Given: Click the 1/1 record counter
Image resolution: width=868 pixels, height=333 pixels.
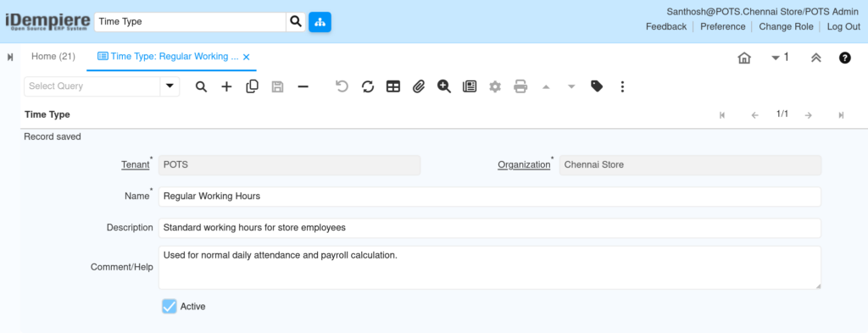Looking at the screenshot, I should click(x=782, y=114).
